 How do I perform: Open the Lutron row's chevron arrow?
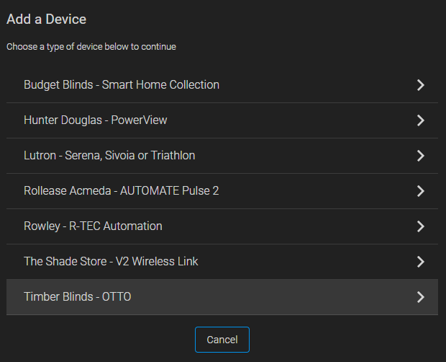[x=421, y=156]
